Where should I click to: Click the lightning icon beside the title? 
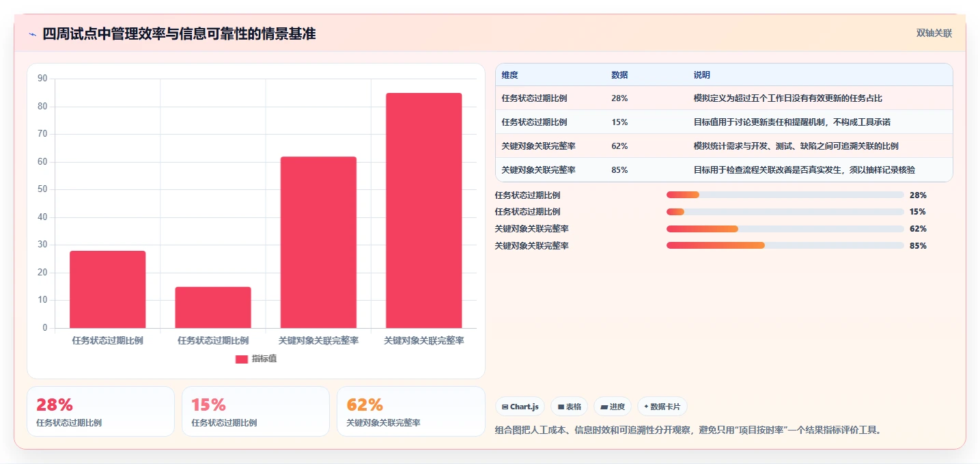pos(33,34)
